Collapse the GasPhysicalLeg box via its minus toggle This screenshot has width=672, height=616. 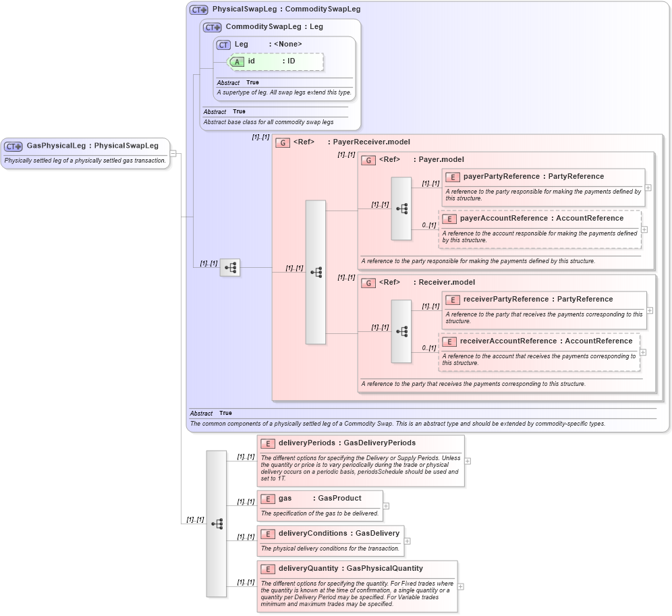click(x=173, y=154)
